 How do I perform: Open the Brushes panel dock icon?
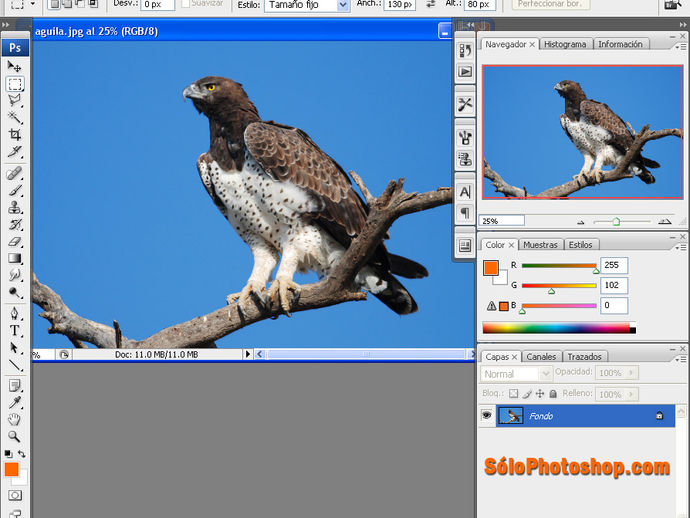[x=465, y=137]
